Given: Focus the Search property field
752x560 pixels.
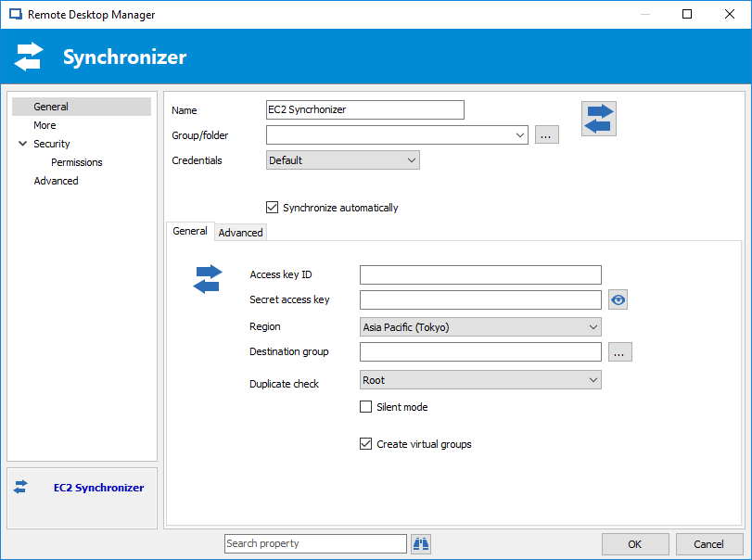Looking at the screenshot, I should coord(315,543).
